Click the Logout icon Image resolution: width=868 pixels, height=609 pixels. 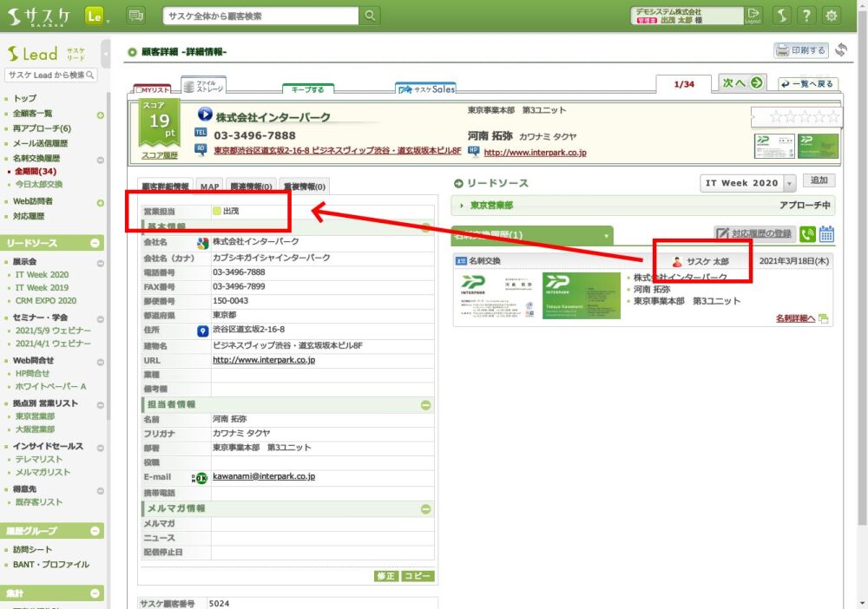[753, 15]
